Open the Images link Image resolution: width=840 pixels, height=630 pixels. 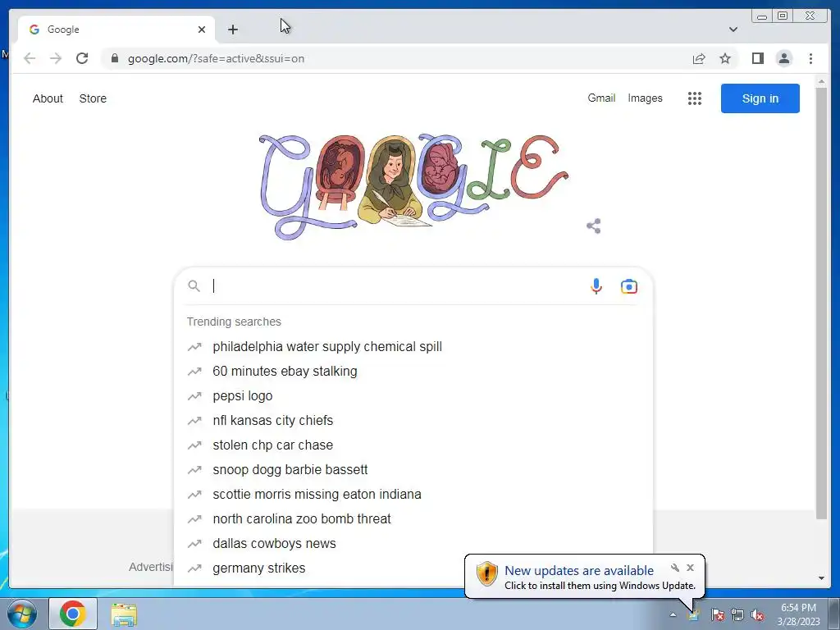(645, 98)
